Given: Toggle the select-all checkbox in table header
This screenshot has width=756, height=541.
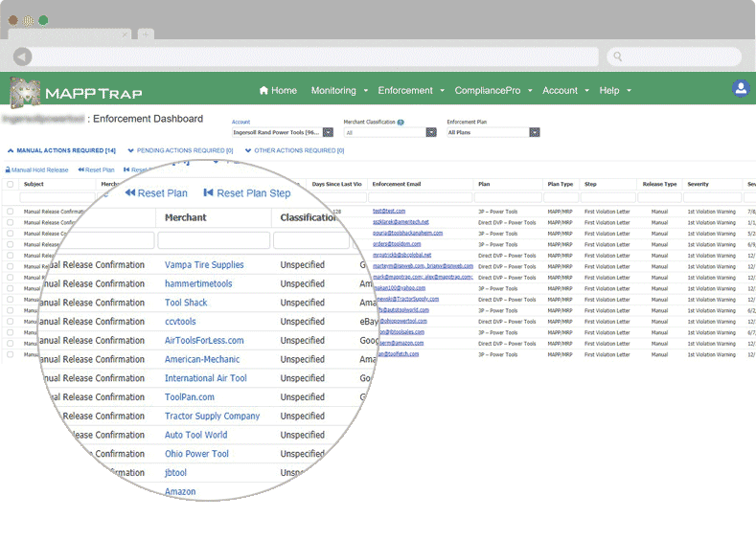Looking at the screenshot, I should pyautogui.click(x=11, y=184).
